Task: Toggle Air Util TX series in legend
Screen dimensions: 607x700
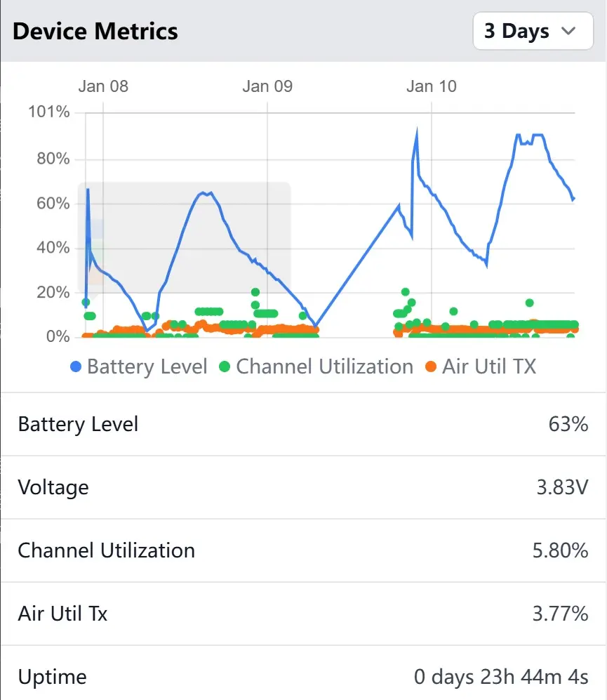Action: [488, 366]
